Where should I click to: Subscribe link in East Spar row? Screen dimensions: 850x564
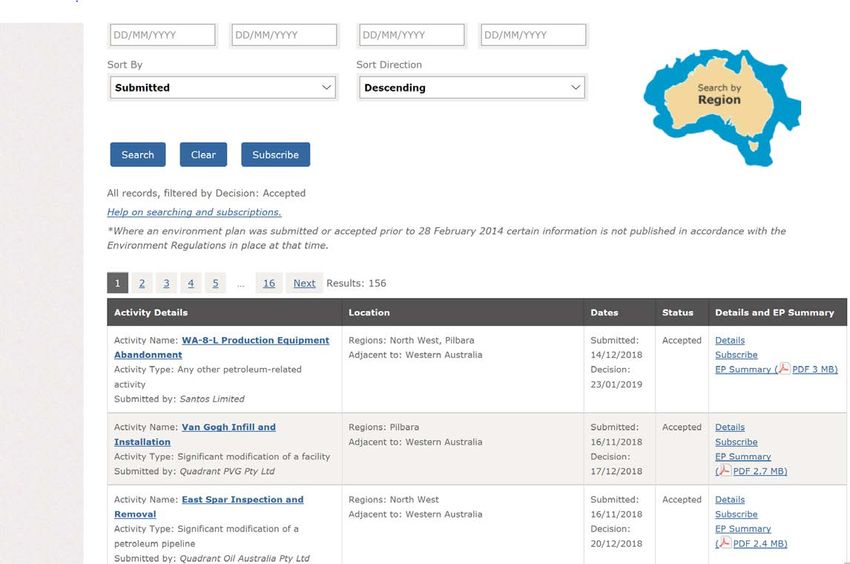click(736, 514)
